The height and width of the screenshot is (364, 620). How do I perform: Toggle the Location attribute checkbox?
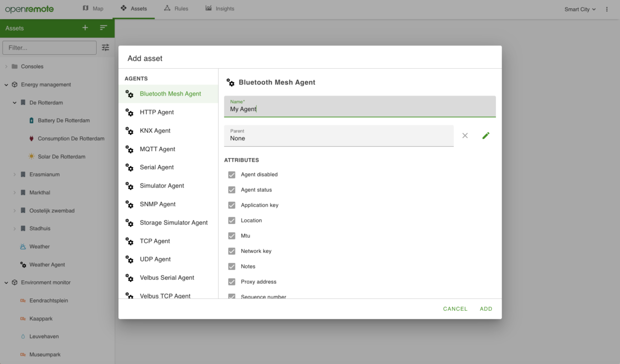pyautogui.click(x=232, y=220)
